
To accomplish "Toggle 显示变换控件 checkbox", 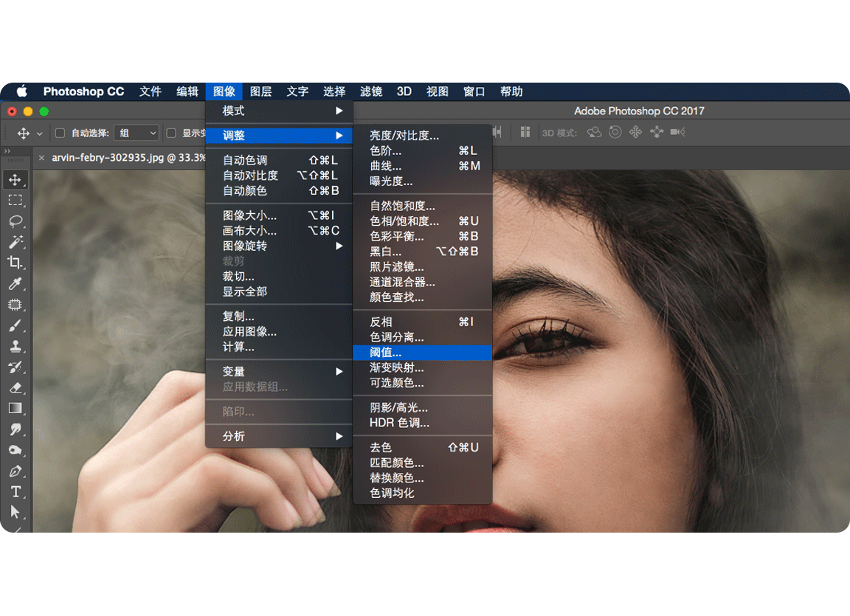I will [x=171, y=133].
